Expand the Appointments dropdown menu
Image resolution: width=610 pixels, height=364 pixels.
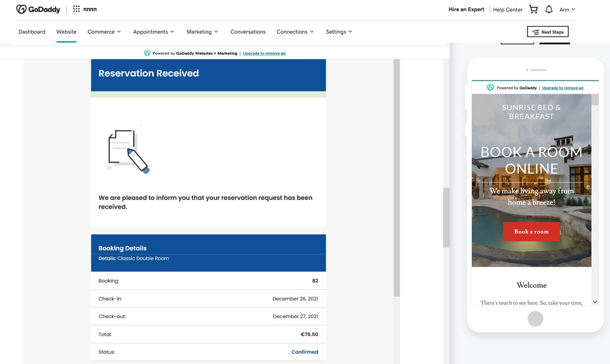click(154, 32)
